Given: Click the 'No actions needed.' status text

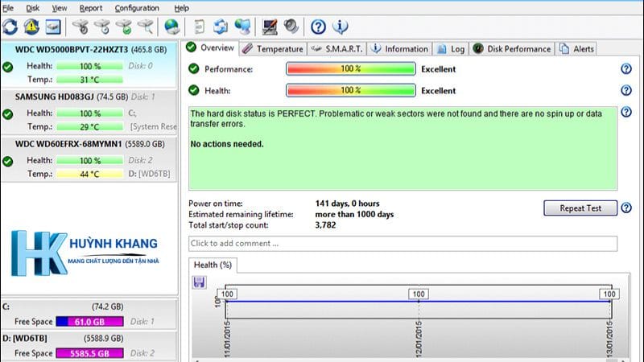Looking at the screenshot, I should [x=227, y=144].
